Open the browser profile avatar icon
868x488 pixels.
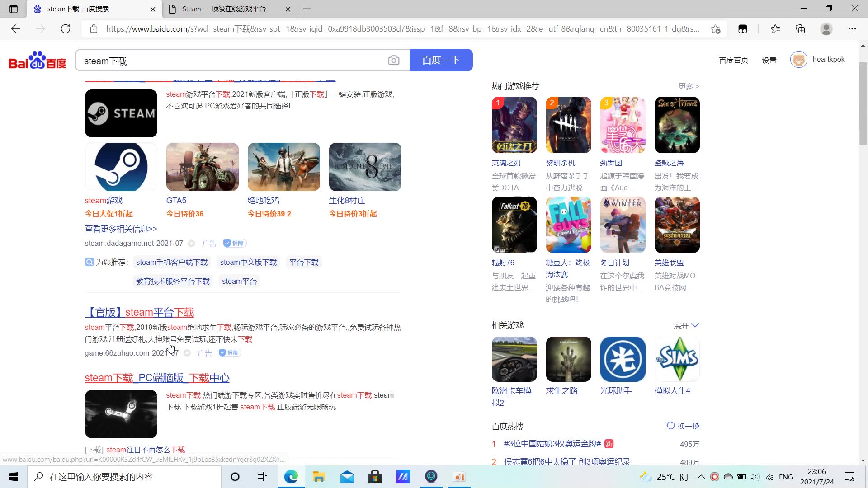tap(826, 29)
